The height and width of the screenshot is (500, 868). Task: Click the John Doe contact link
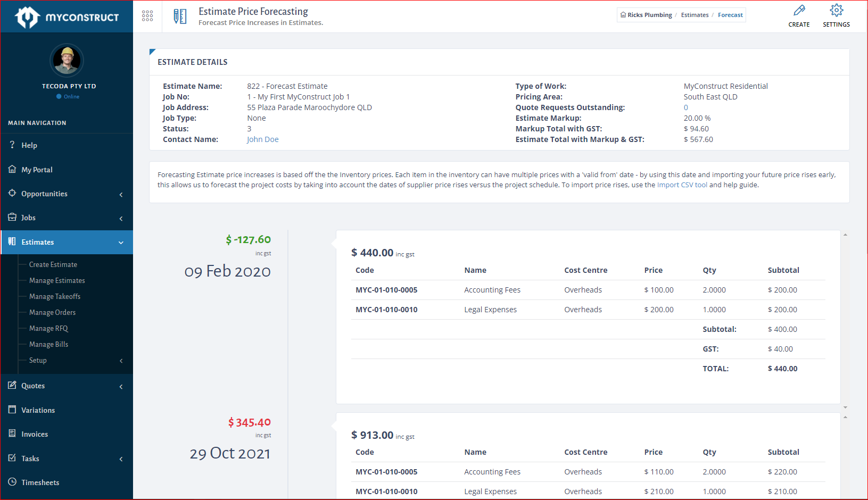(262, 139)
